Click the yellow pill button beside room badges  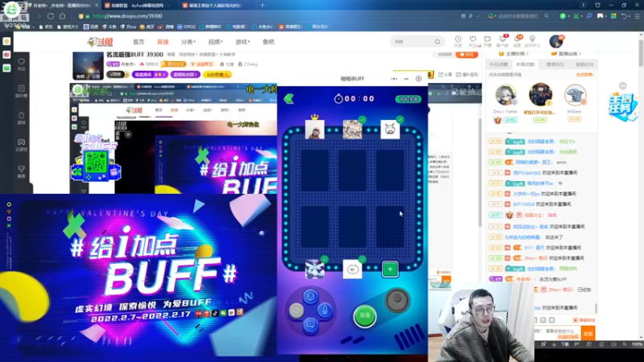(217, 75)
